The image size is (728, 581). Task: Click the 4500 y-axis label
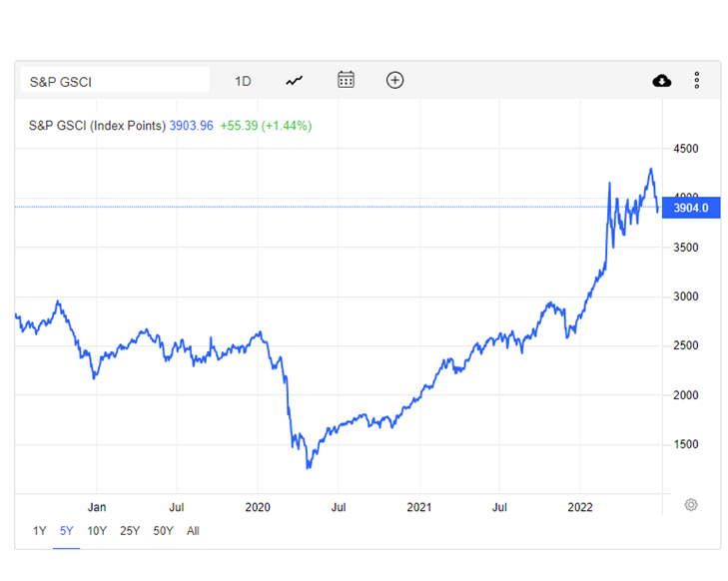coord(686,149)
